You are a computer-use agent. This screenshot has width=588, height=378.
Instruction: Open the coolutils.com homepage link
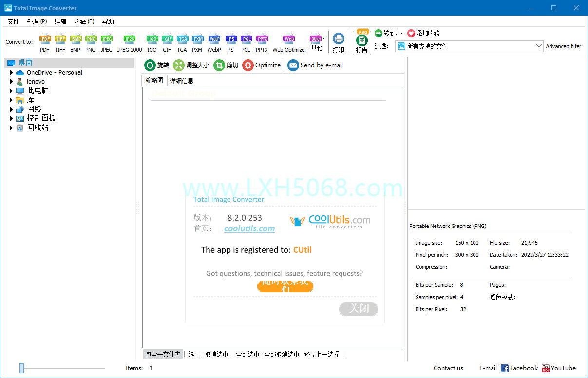(x=249, y=228)
